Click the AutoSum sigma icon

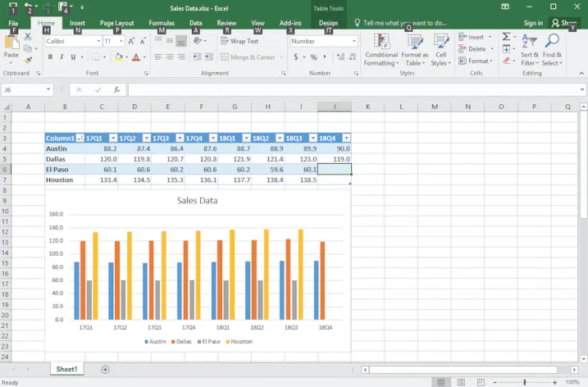pos(505,38)
